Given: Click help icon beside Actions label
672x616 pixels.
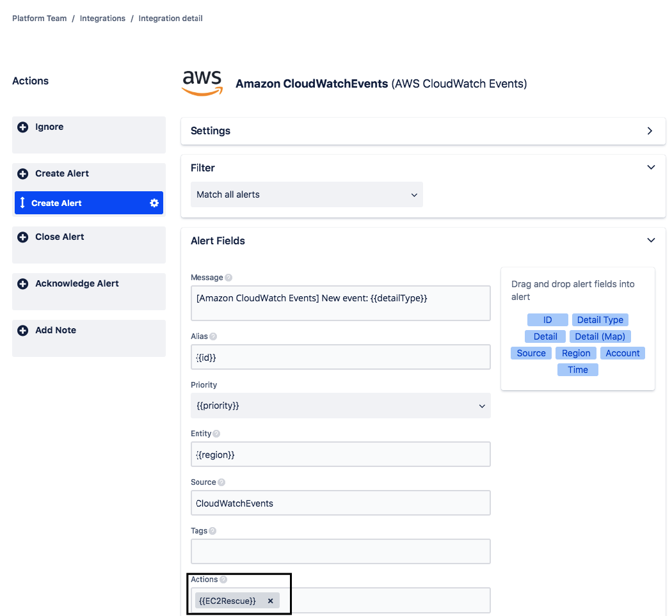Looking at the screenshot, I should (223, 580).
